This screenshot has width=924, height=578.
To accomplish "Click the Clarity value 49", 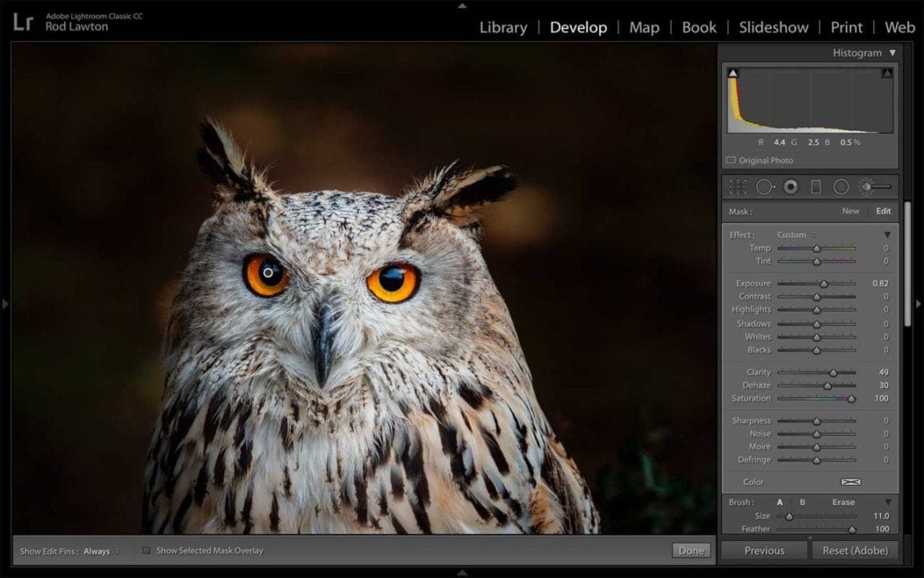I will [883, 372].
